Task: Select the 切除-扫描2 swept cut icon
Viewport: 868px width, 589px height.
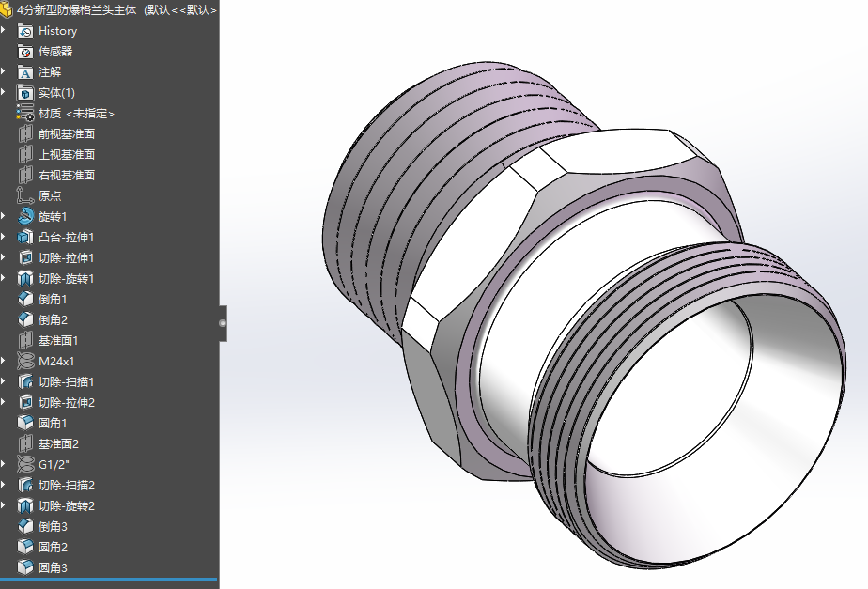Action: (x=25, y=486)
